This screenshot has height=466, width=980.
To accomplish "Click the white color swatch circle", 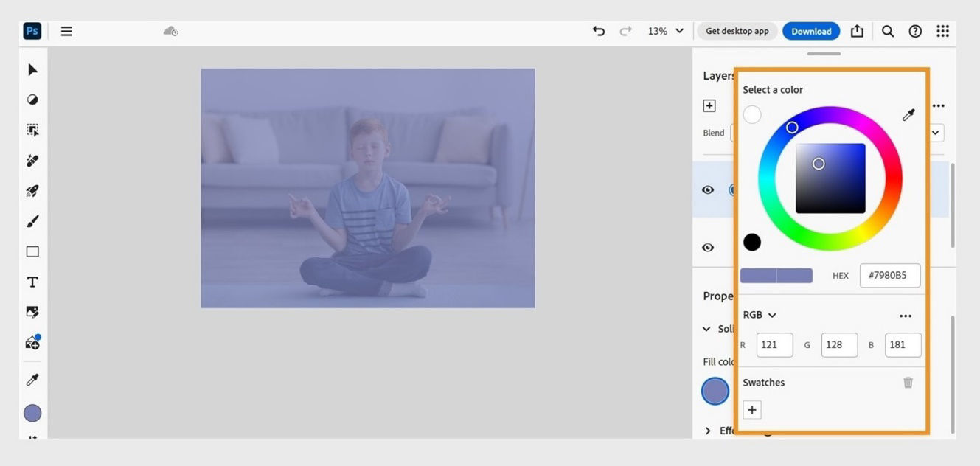I will coord(752,114).
